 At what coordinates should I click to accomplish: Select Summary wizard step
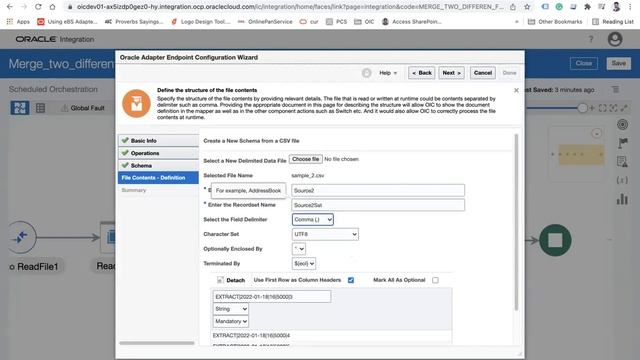pos(134,190)
